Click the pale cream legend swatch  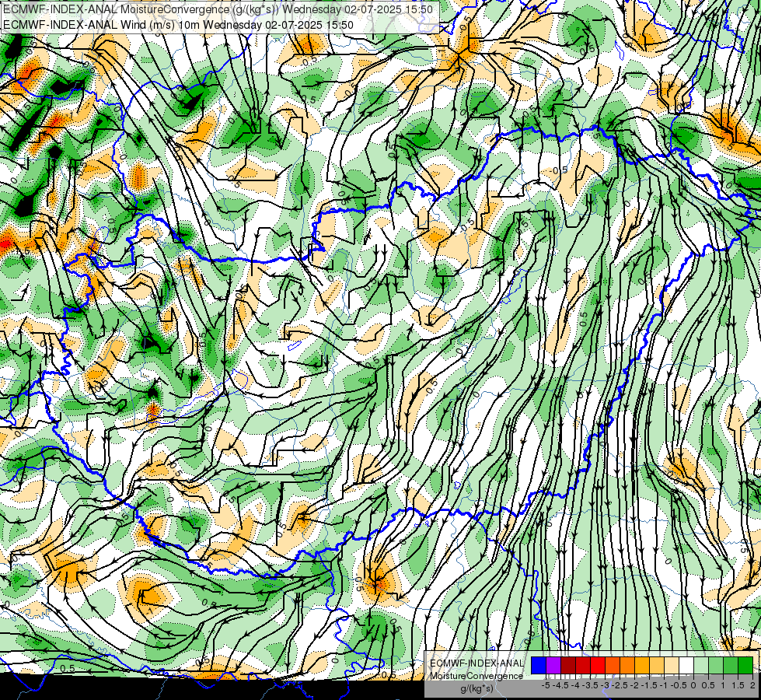pyautogui.click(x=672, y=665)
